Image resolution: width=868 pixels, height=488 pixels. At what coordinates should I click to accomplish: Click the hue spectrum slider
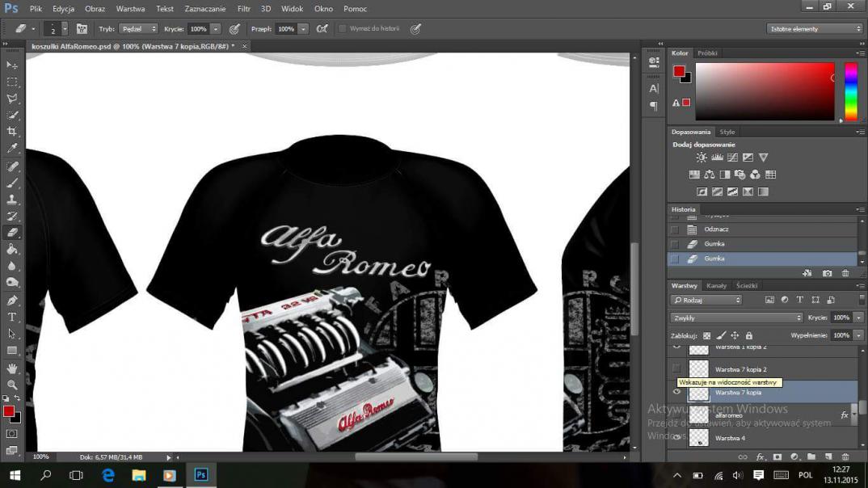(x=851, y=91)
